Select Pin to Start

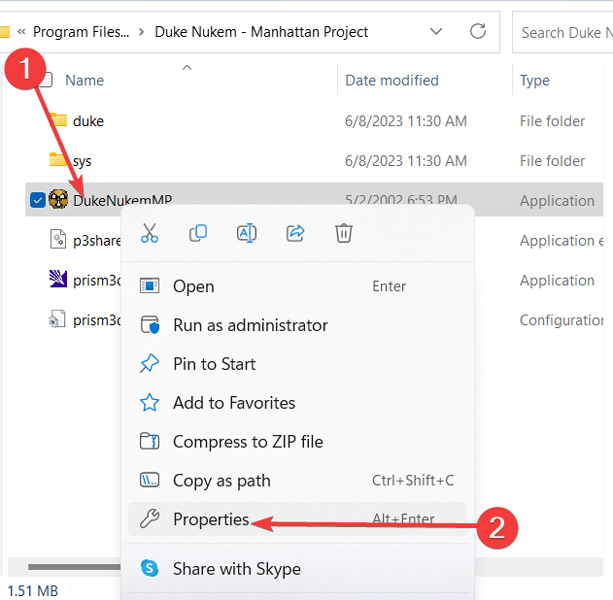[298, 364]
